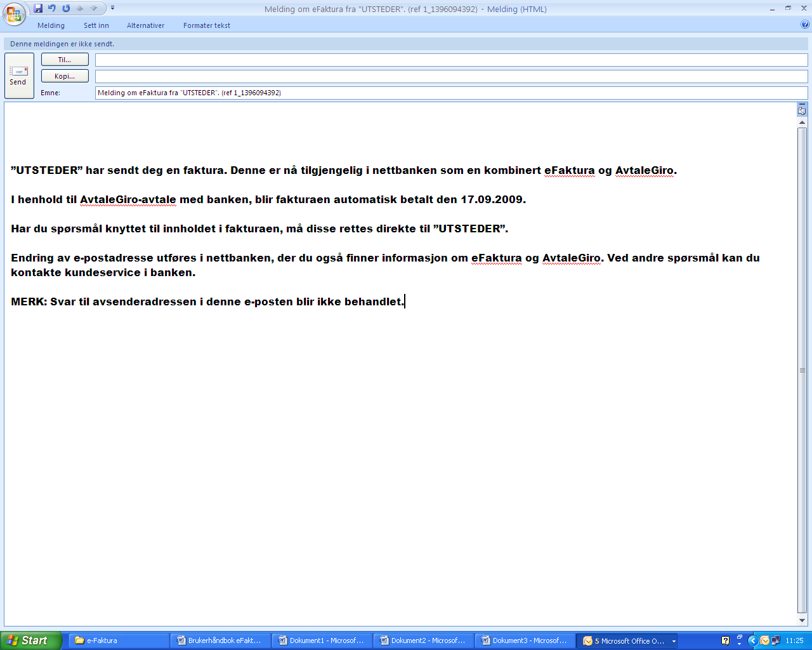Viewport: 812px width, 650px height.
Task: Click the Kopi recipients button
Action: pyautogui.click(x=65, y=76)
